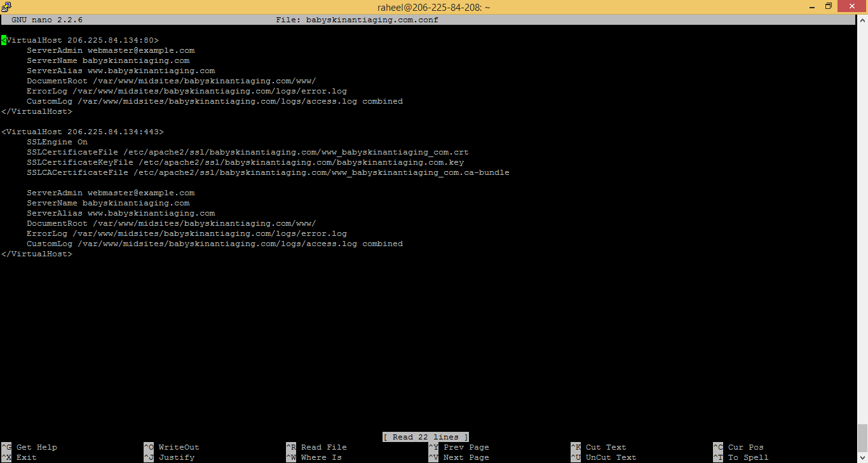Click the Where Is shortcut label

tap(322, 457)
